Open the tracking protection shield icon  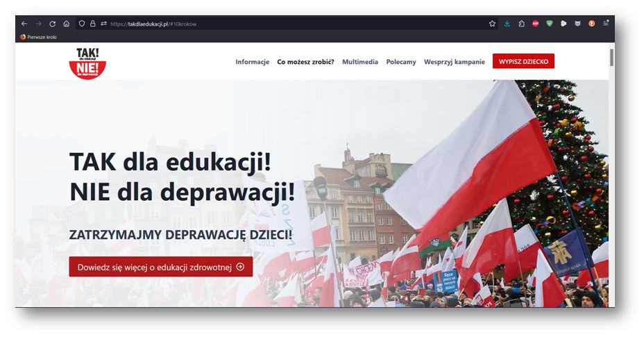coord(81,24)
